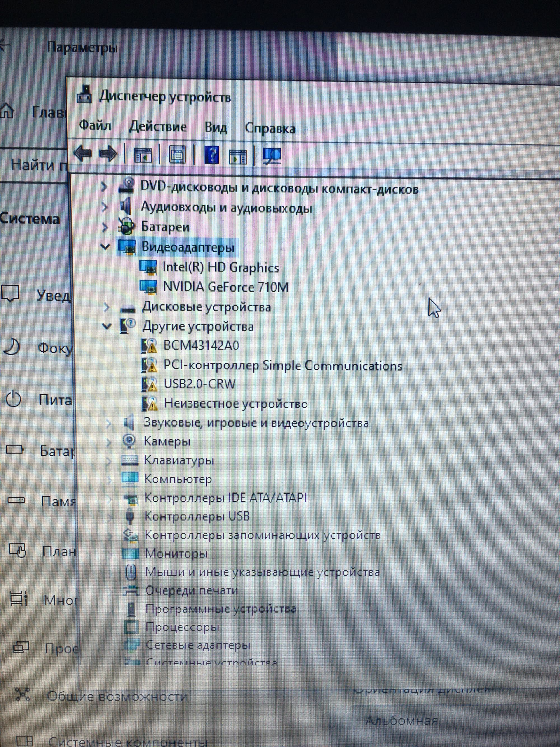560x747 pixels.
Task: Click the show/hide console tree toolbar icon
Action: point(143,155)
